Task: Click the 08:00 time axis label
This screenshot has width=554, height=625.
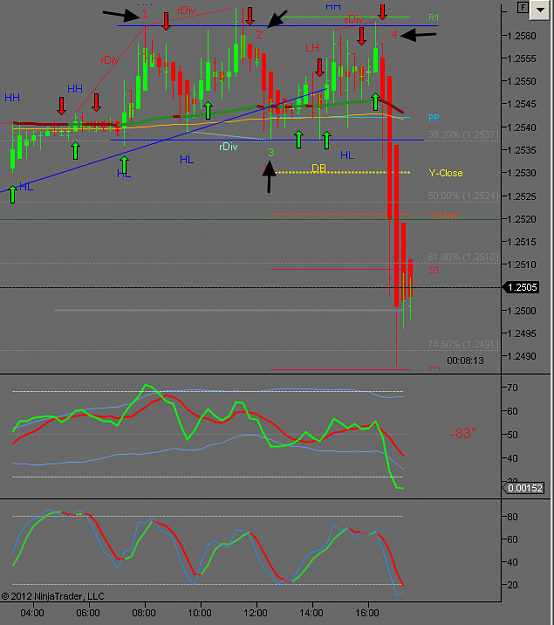Action: [x=144, y=612]
